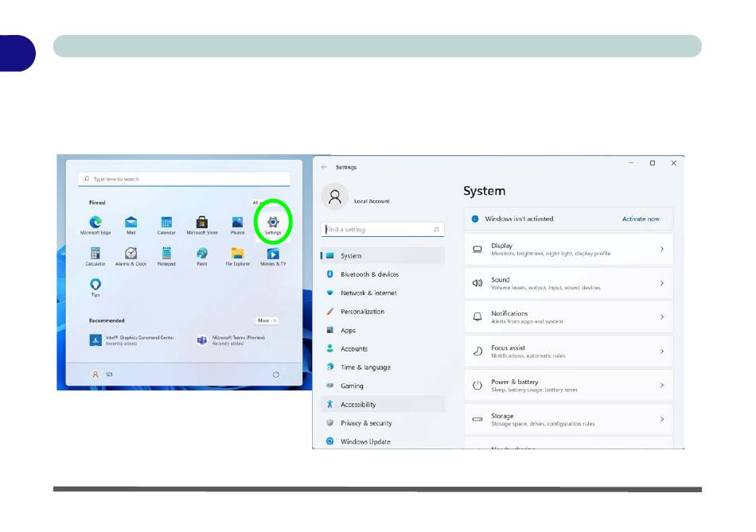
Task: Click the Activate now link
Action: point(640,219)
